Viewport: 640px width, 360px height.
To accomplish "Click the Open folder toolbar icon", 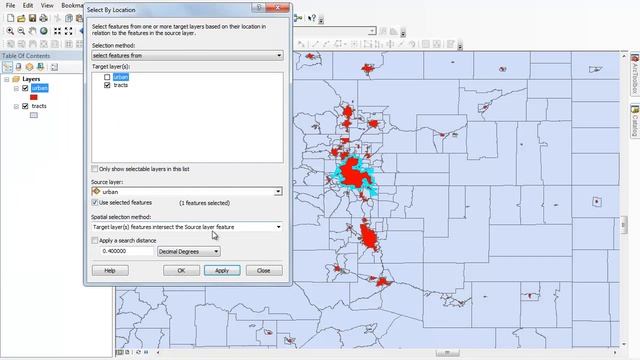I will tap(21, 18).
